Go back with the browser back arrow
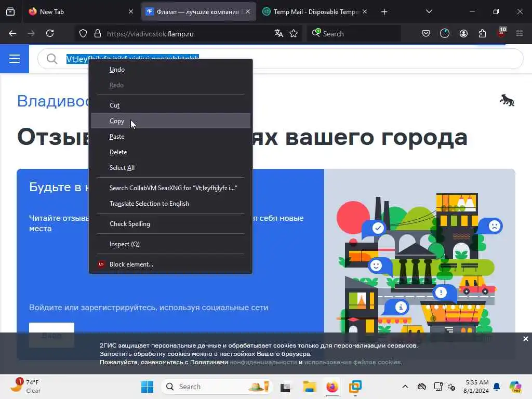The height and width of the screenshot is (399, 532). click(x=12, y=34)
